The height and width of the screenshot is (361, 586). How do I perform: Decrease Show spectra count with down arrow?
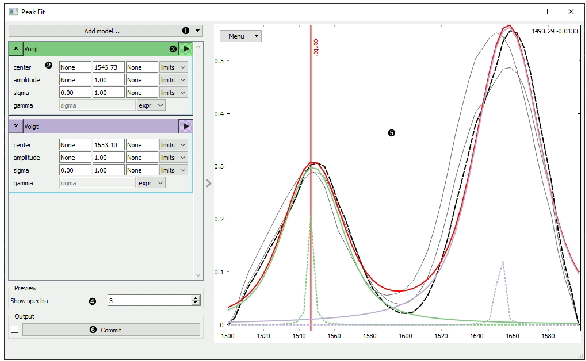tap(196, 302)
